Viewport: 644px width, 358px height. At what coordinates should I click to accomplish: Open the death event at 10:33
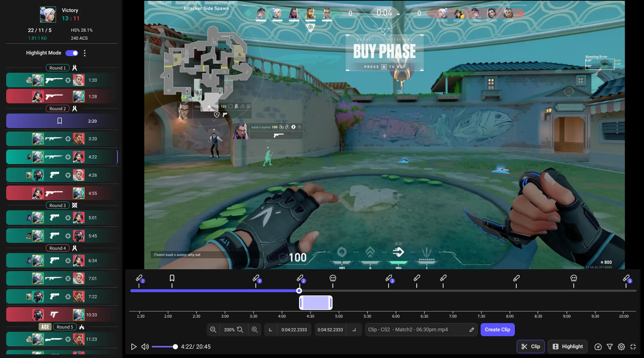click(x=62, y=315)
